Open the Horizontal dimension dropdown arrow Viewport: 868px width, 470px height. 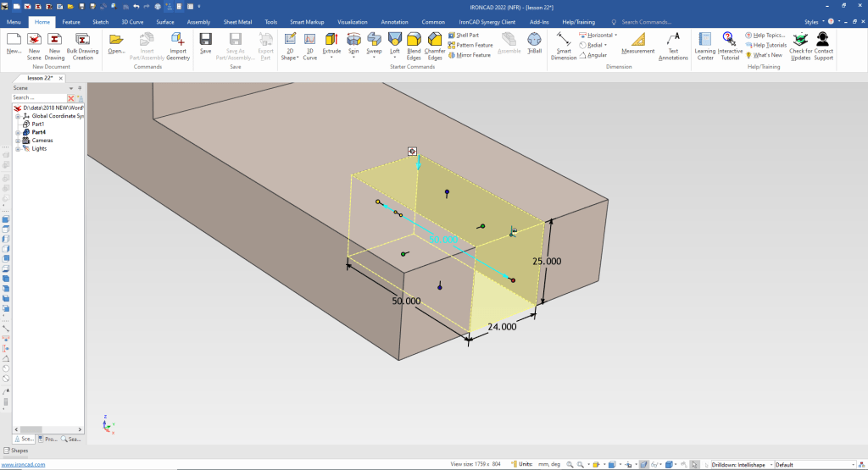click(616, 35)
